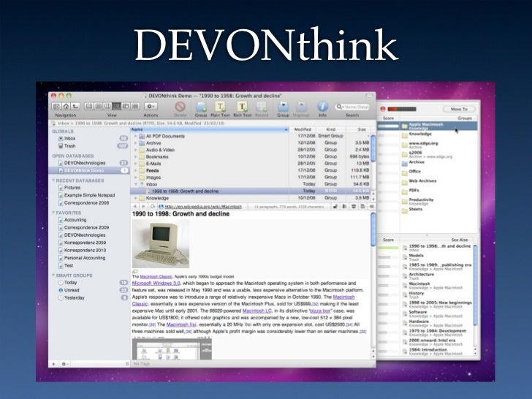Collapse the Inbox group in list

coord(135,184)
